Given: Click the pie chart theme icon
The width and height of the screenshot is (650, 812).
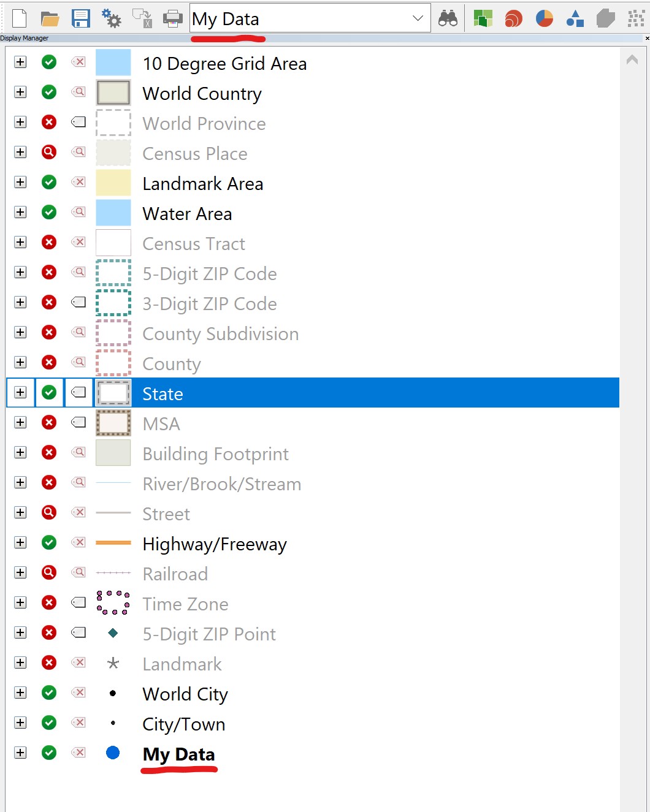Looking at the screenshot, I should coord(545,18).
